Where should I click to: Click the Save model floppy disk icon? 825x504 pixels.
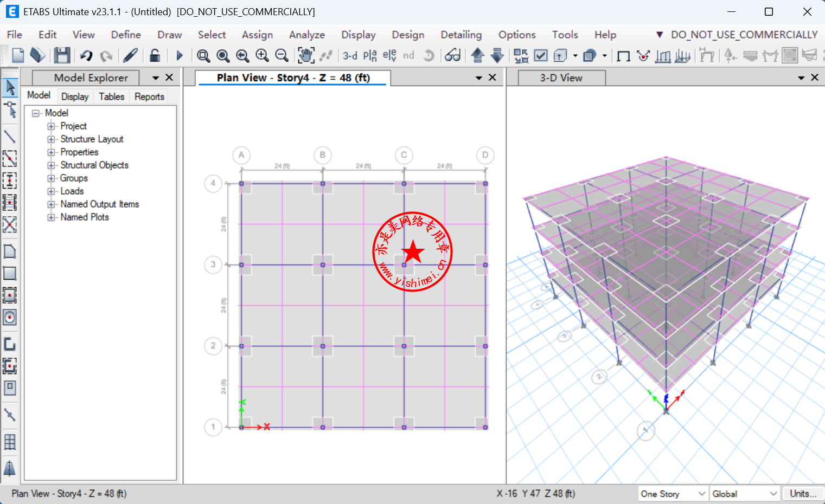62,55
